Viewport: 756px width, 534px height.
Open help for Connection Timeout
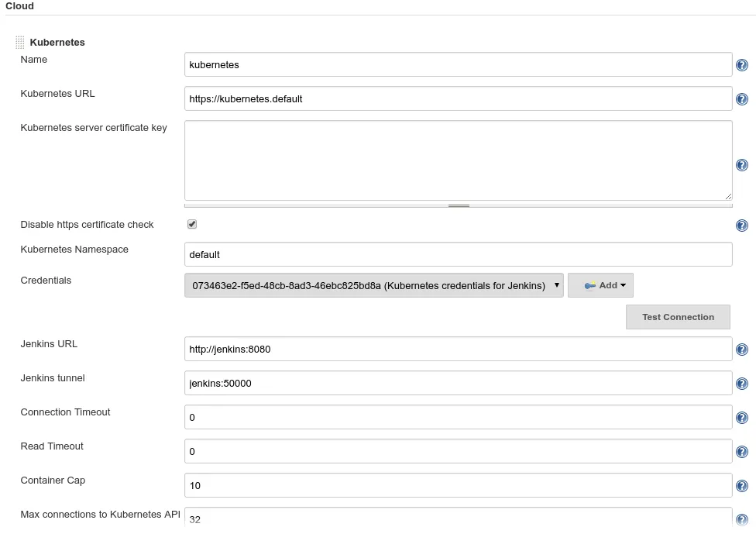click(x=741, y=418)
